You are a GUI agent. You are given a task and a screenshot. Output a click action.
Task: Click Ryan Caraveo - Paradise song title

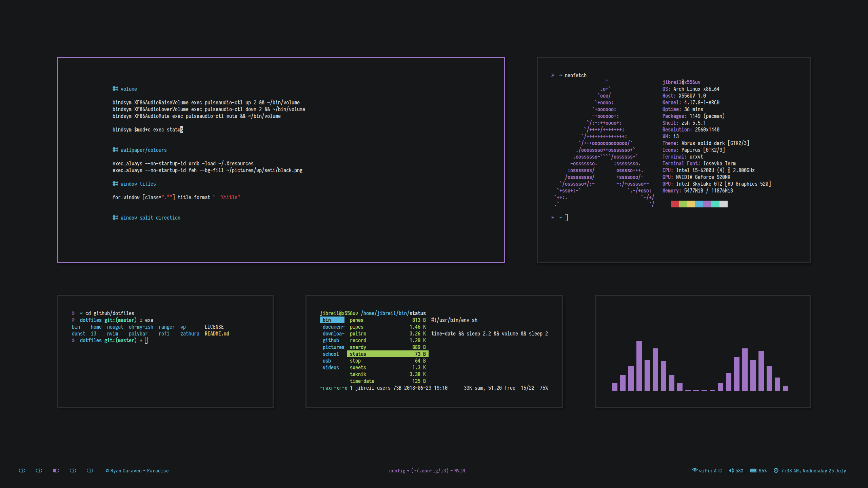pyautogui.click(x=139, y=471)
